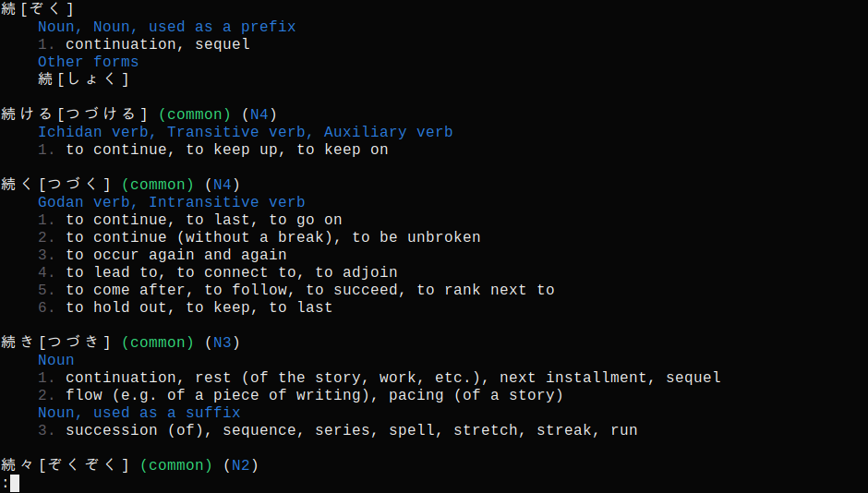
Task: Click the 続[ぞく] entry headword
Action: point(37,9)
